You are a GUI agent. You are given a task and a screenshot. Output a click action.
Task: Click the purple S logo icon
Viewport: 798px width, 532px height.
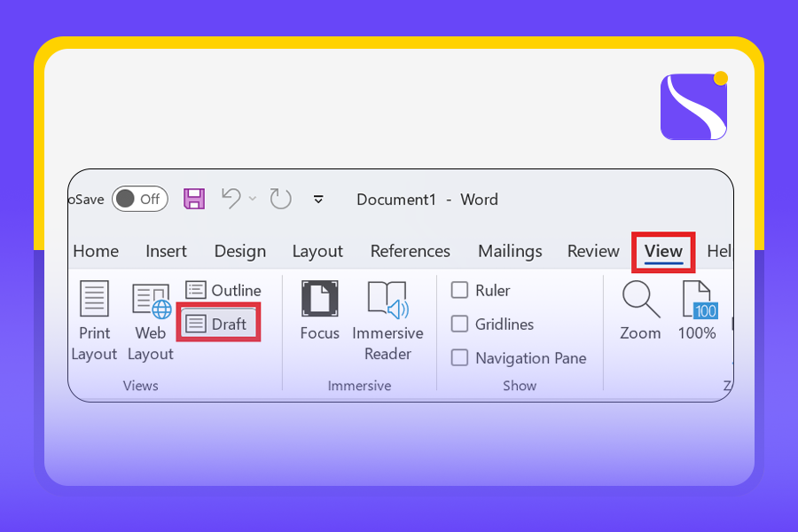[693, 106]
